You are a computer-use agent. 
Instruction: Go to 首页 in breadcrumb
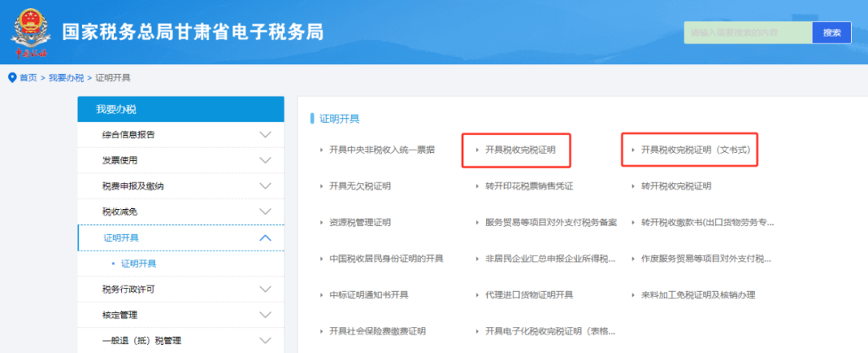click(x=28, y=77)
